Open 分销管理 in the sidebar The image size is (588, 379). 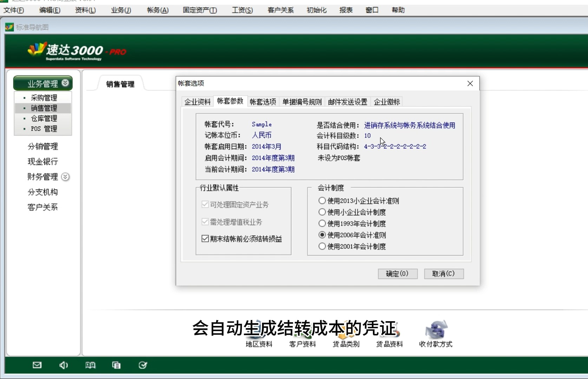pos(43,146)
